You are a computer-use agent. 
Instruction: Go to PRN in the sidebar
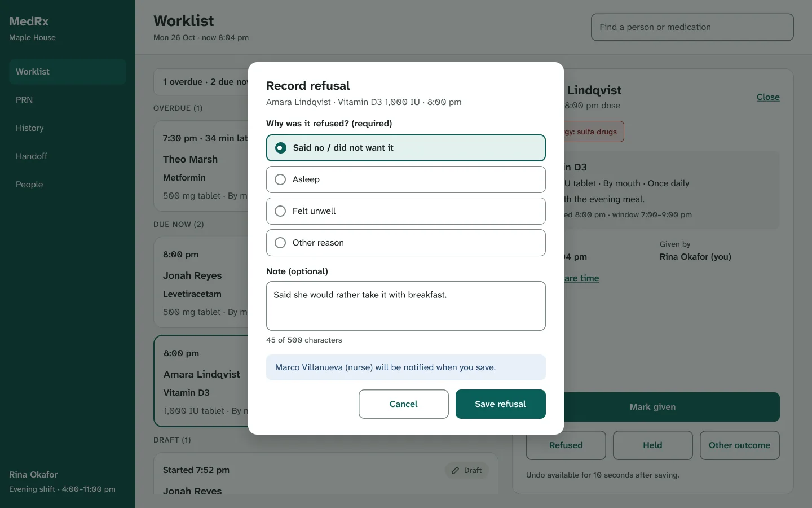coord(68,100)
